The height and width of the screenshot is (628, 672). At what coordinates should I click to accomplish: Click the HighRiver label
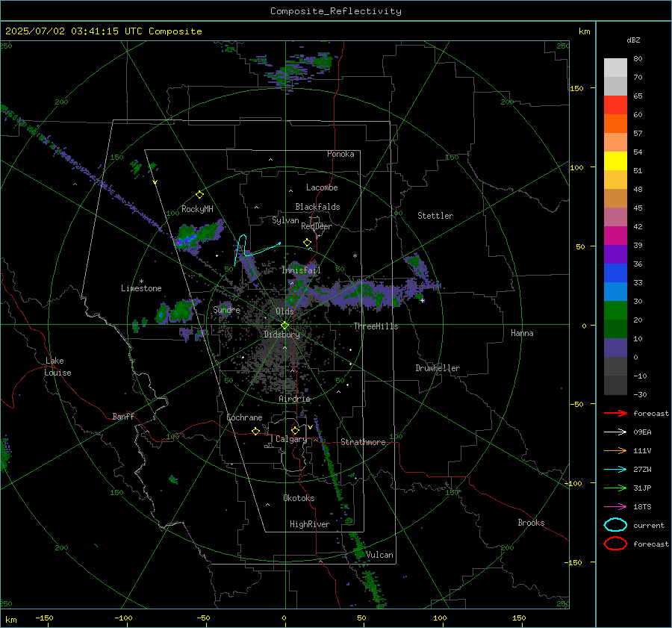(310, 524)
